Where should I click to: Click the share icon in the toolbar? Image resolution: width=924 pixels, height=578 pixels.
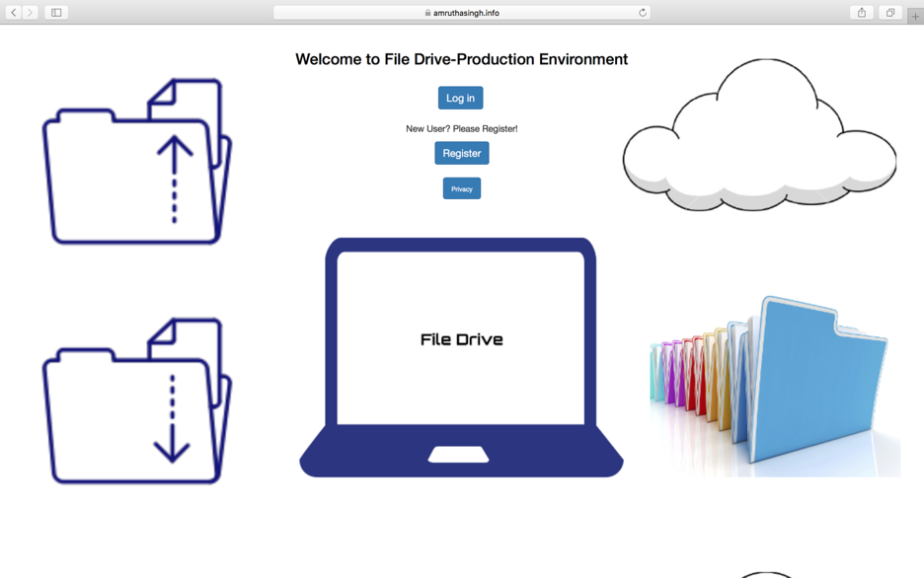861,13
